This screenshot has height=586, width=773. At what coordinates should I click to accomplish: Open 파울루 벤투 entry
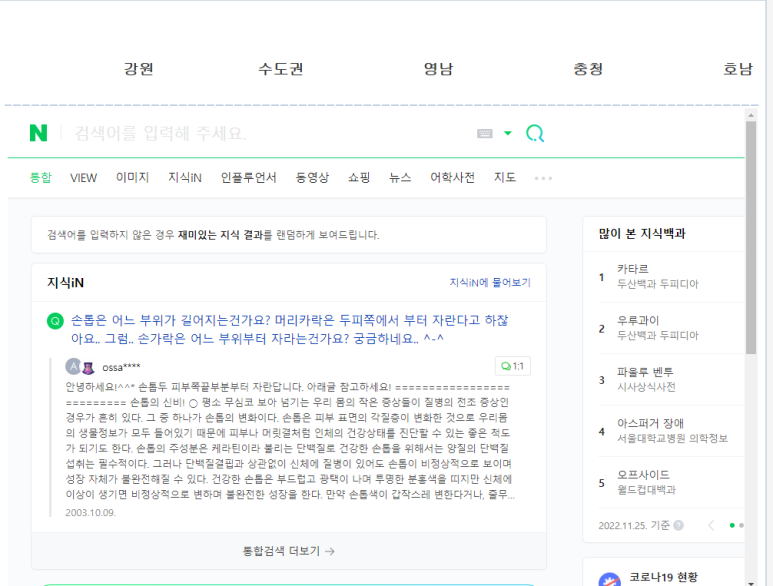645,372
